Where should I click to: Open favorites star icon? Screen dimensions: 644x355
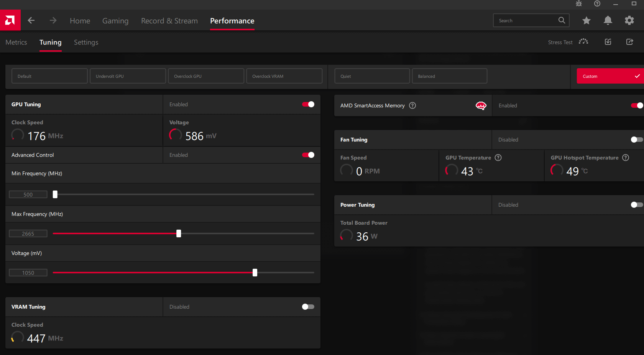pos(586,20)
